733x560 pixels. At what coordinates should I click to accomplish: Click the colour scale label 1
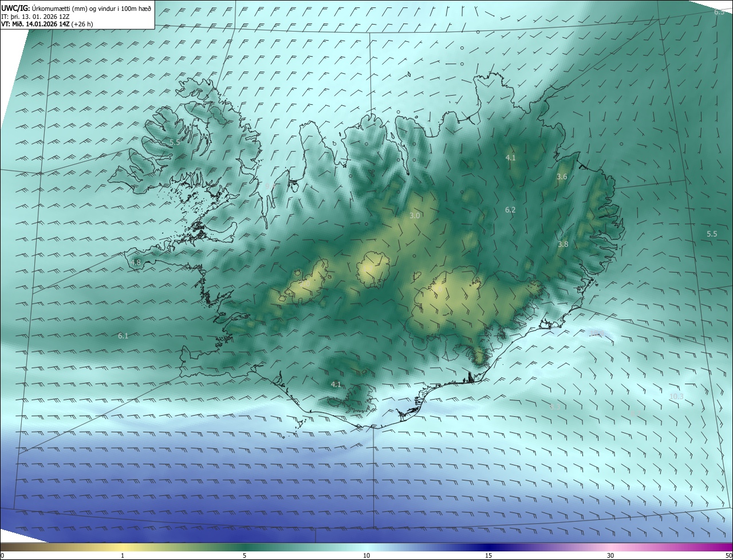click(x=123, y=555)
